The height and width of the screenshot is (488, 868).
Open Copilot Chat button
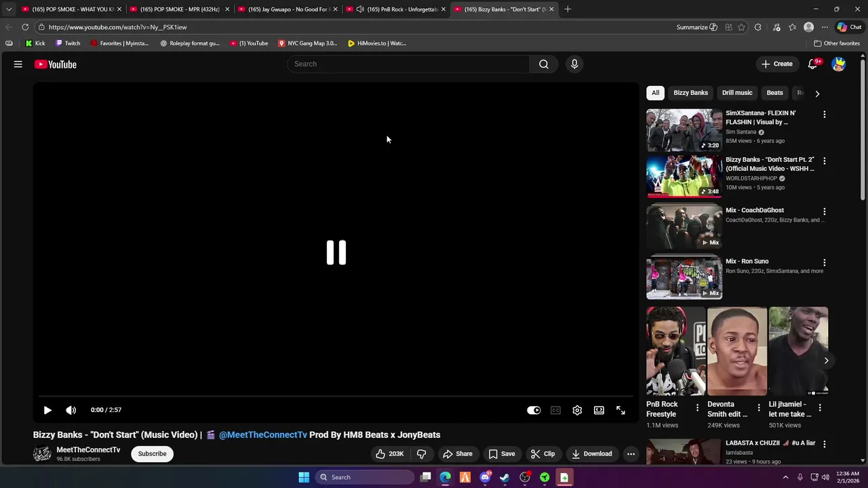[x=849, y=27]
